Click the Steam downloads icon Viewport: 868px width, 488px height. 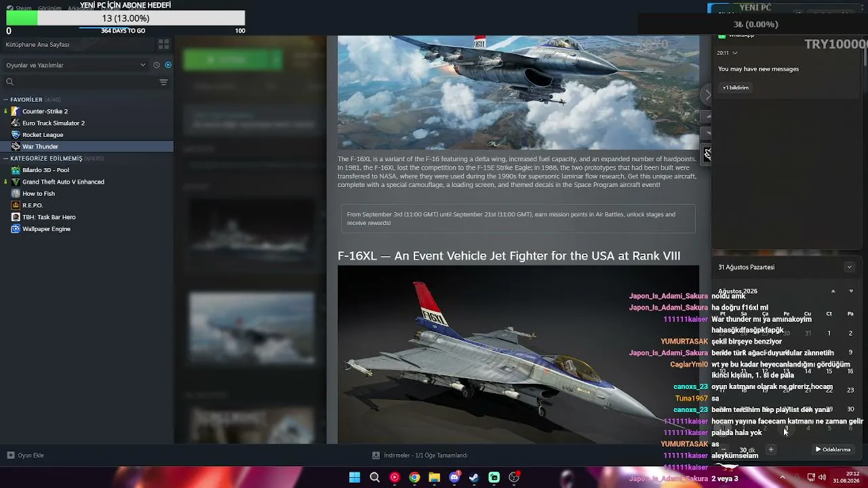click(376, 455)
